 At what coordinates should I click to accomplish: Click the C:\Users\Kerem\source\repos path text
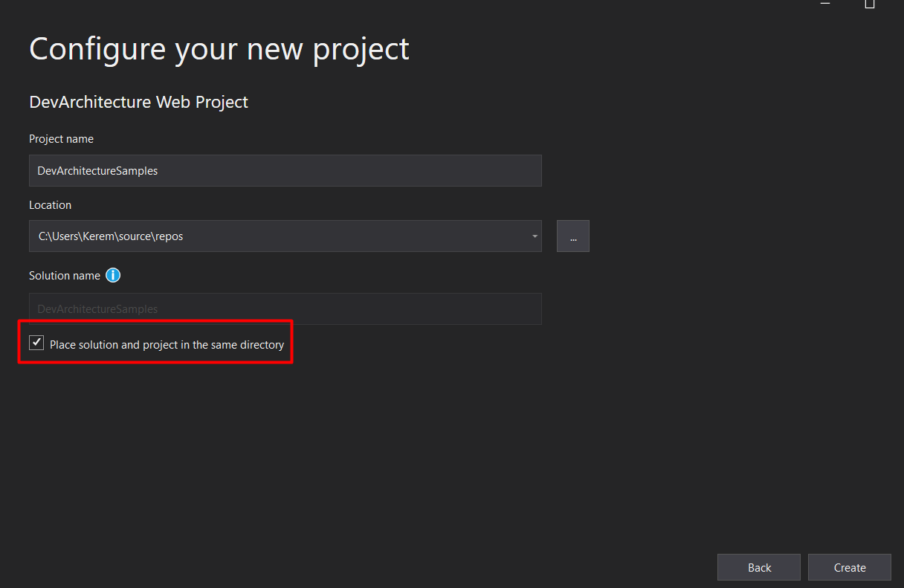pos(111,236)
